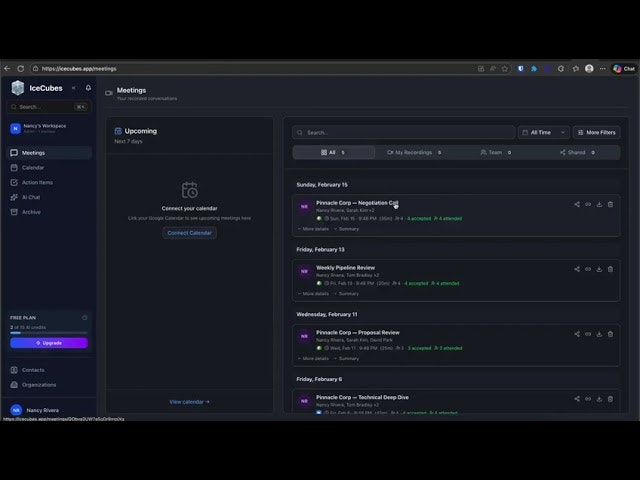The height and width of the screenshot is (480, 640).
Task: Open Pinnacle Corp — Technical Deep Dive meeting
Action: click(362, 398)
